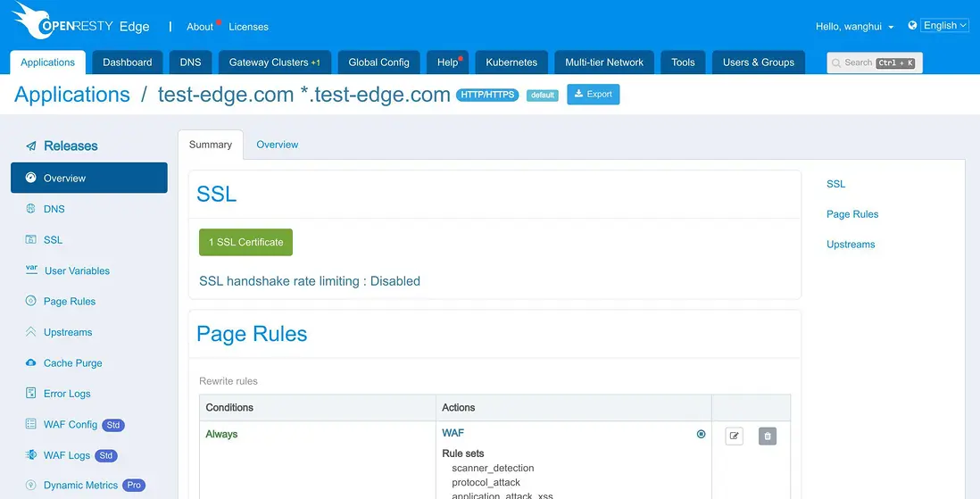Click the SSL handshake rate limiting text
The width and height of the screenshot is (980, 499).
click(310, 281)
